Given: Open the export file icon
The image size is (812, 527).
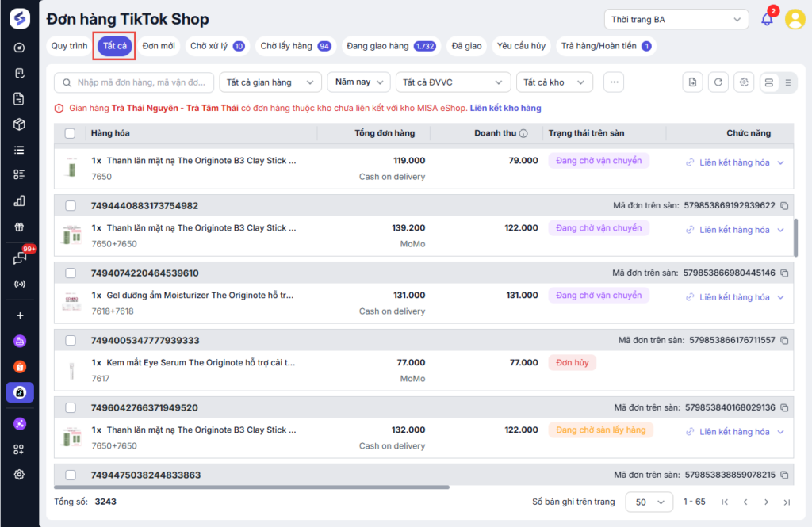Looking at the screenshot, I should 693,82.
